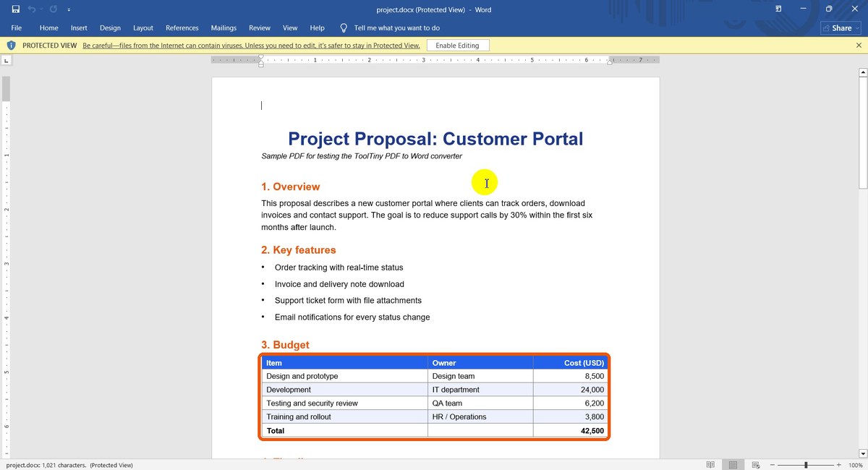Click the Share button
This screenshot has width=868, height=470.
(841, 28)
